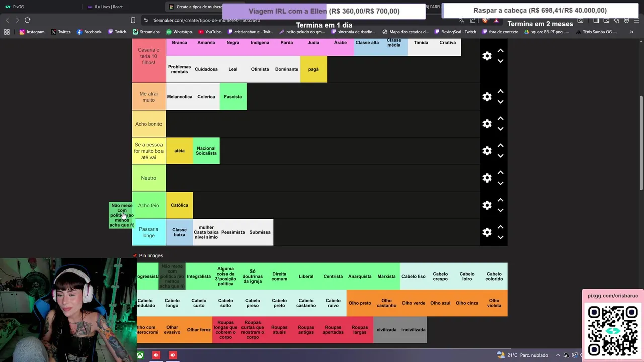Open the Facebook bookmark
Viewport: 644px width, 362px height.
coord(90,32)
